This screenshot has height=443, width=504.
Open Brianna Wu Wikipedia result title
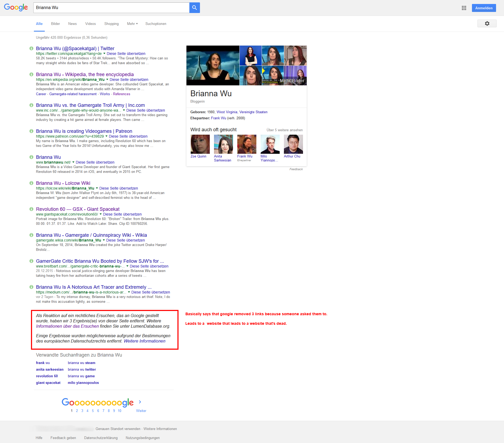85,74
